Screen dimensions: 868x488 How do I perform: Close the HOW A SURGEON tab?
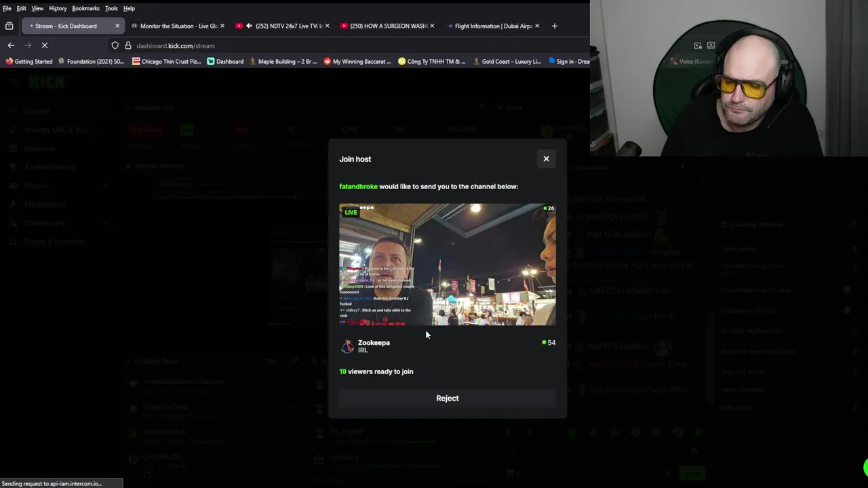[432, 26]
